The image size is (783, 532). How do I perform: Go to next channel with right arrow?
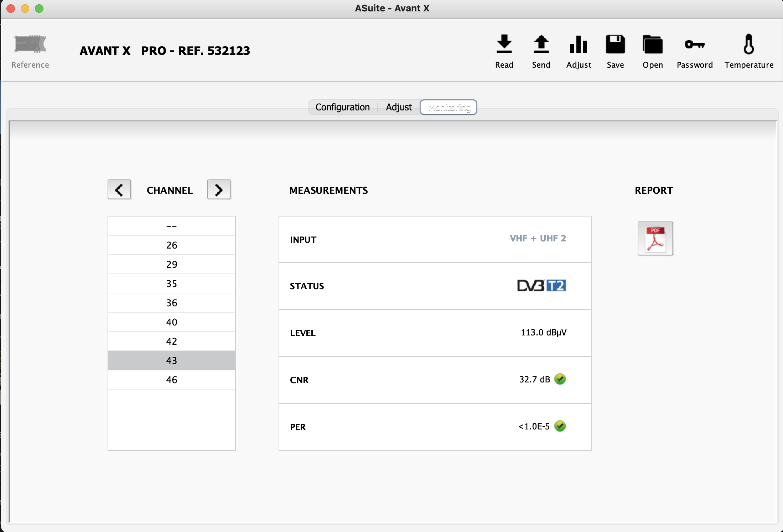[x=219, y=189]
